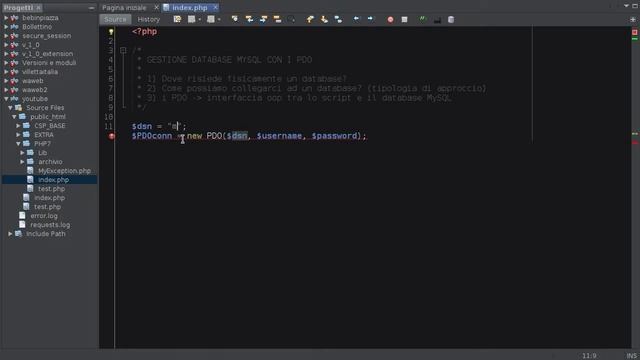
Task: Toggle bookmark on the current line
Action: [x=338, y=19]
